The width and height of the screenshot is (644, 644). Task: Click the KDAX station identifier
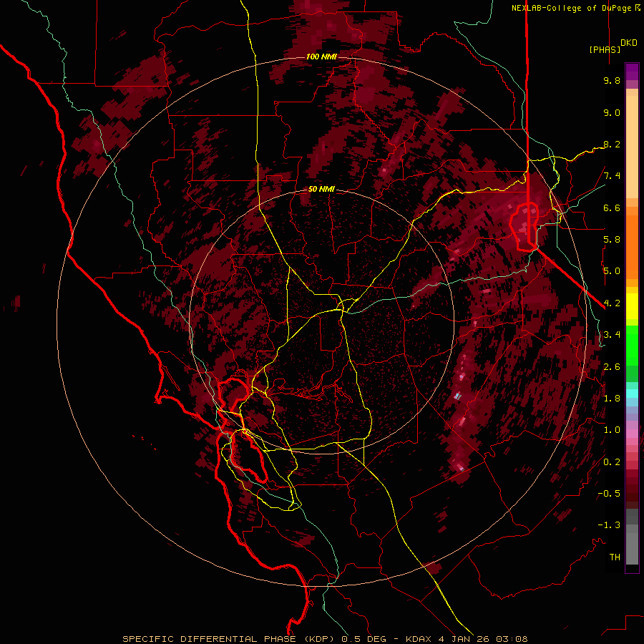click(x=419, y=639)
